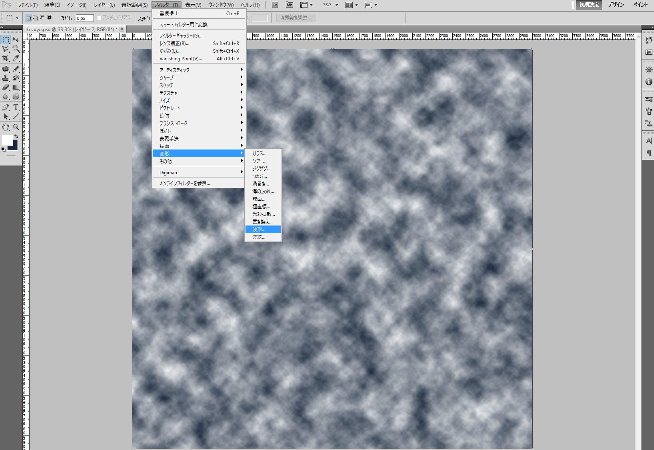Select the Spot Healing Brush tool

(6, 69)
